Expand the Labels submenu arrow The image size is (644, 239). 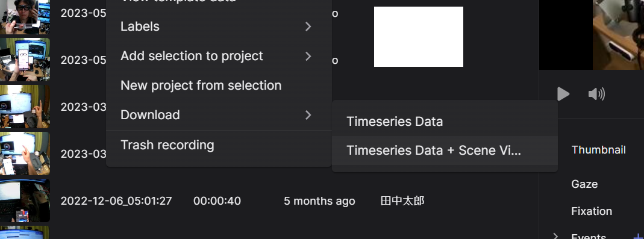click(308, 26)
